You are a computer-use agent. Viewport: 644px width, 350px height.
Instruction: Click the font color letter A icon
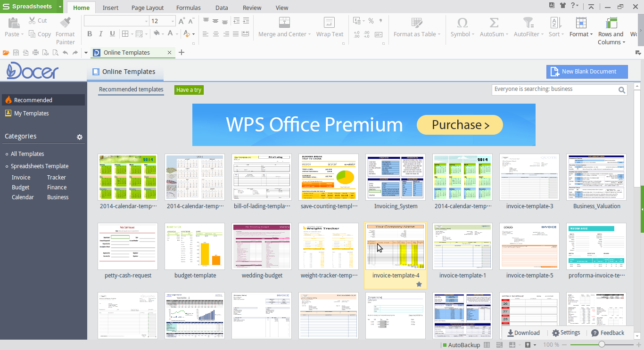tap(171, 33)
